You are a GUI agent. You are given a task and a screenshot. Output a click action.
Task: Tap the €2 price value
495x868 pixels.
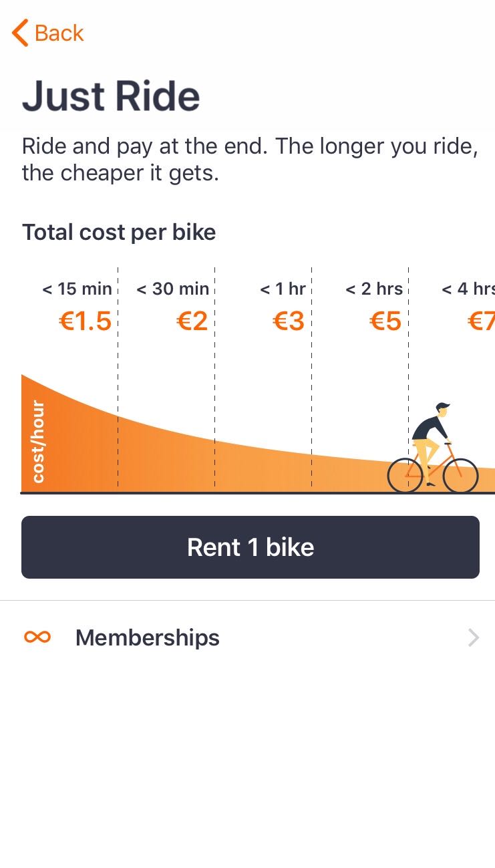point(192,321)
